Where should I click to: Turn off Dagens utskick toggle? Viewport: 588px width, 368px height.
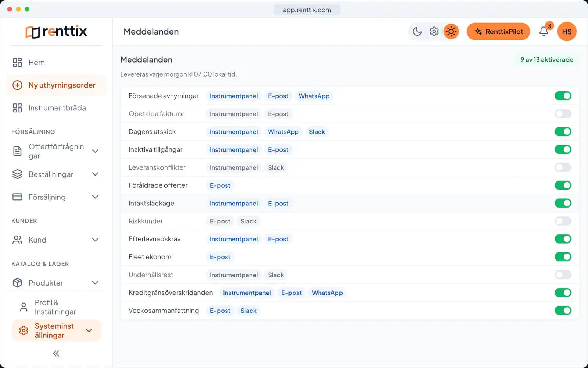coord(563,132)
